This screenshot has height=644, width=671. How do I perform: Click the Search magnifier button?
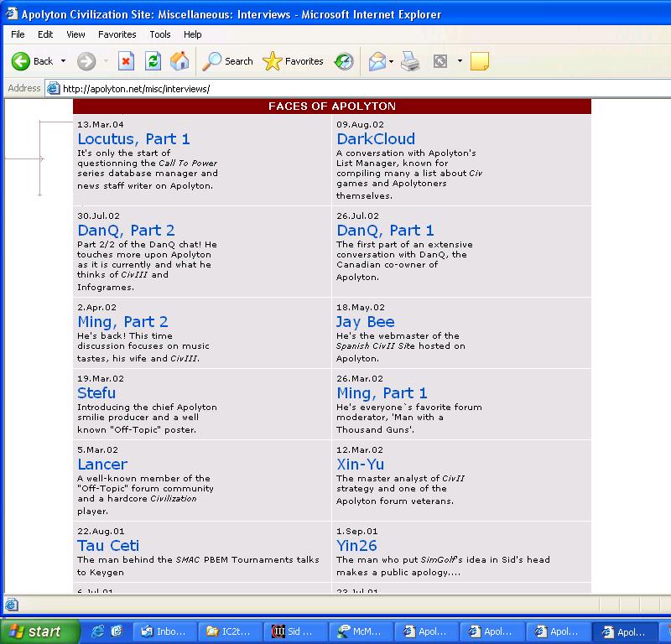(x=228, y=61)
